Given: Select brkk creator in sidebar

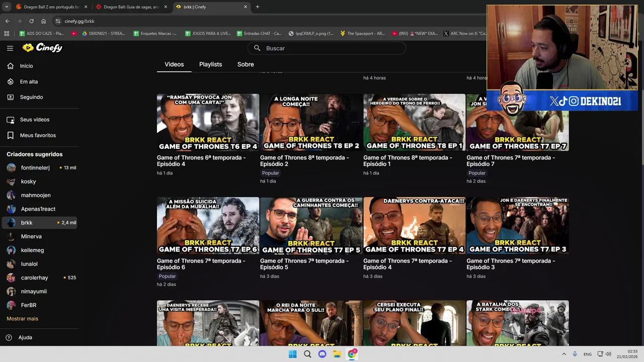Looking at the screenshot, I should point(39,223).
